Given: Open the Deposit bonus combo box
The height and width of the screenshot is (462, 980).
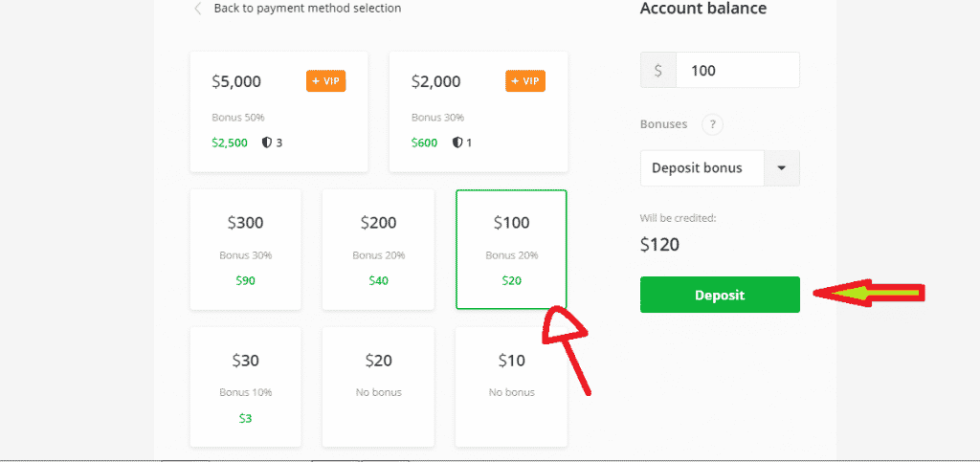Looking at the screenshot, I should [720, 168].
